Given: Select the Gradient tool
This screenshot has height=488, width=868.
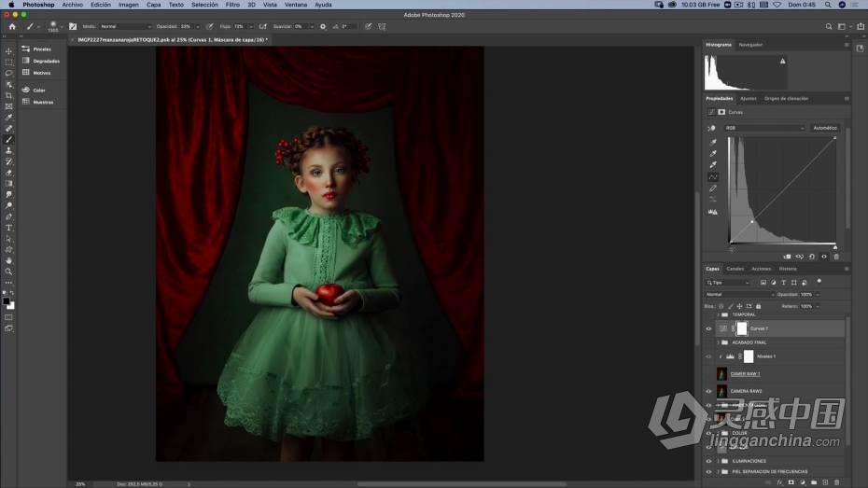Looking at the screenshot, I should tap(8, 184).
